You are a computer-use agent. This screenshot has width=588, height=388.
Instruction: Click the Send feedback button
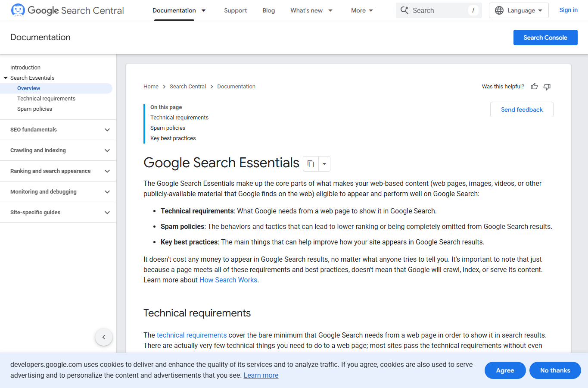tap(522, 110)
